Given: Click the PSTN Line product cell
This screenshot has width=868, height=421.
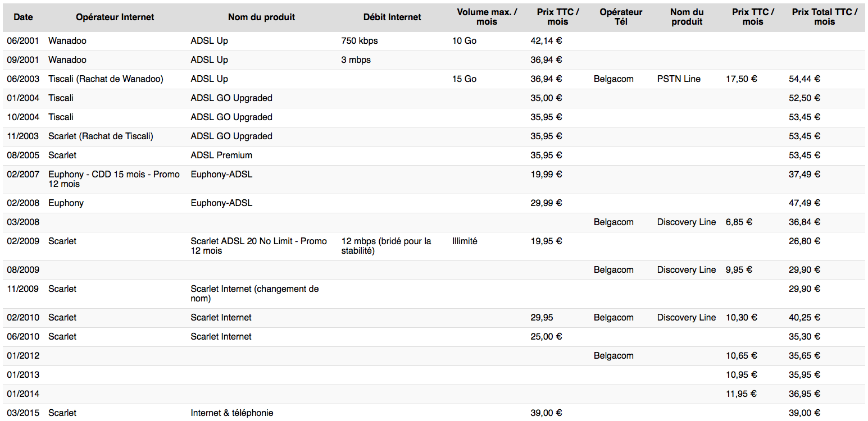Looking at the screenshot, I should tap(679, 79).
